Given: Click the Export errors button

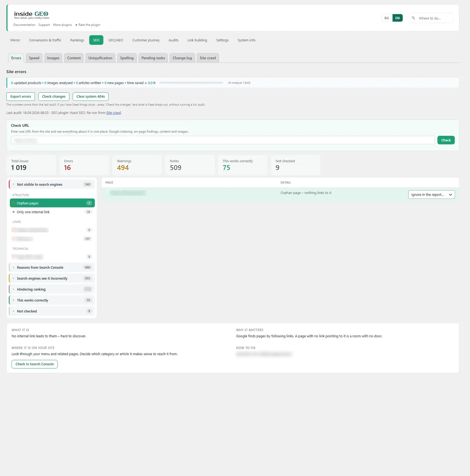Looking at the screenshot, I should 21,96.
